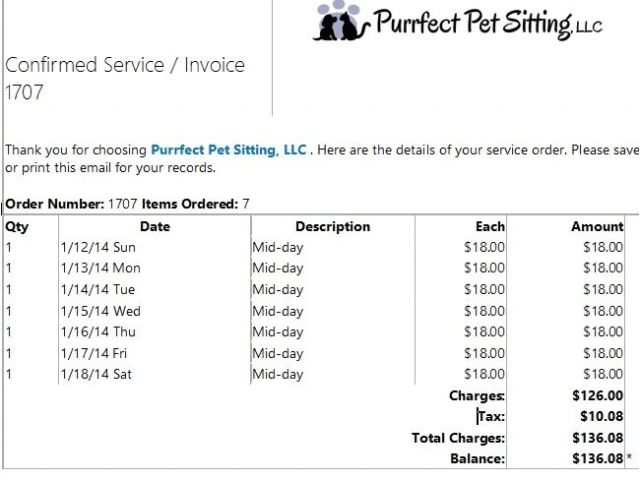Viewport: 640px width, 480px height.
Task: Click the Balance amount $136.08
Action: (x=598, y=459)
